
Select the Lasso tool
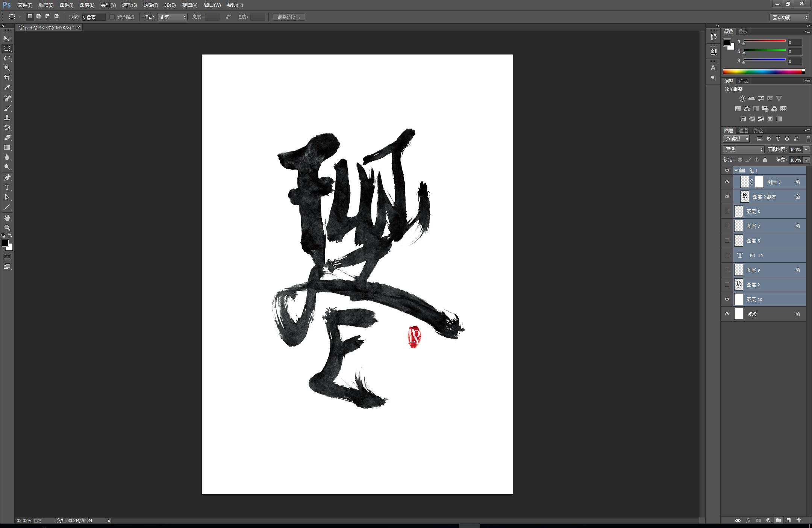[x=7, y=58]
